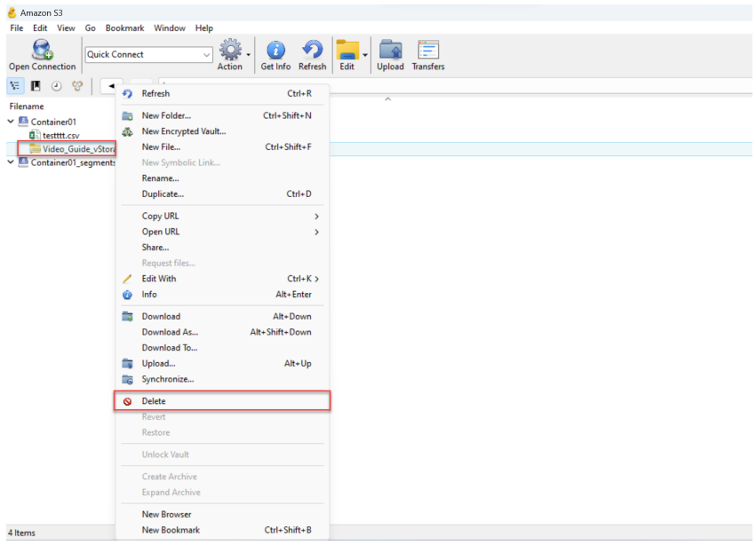Click the Filename column header
This screenshot has width=756, height=545.
coord(27,107)
